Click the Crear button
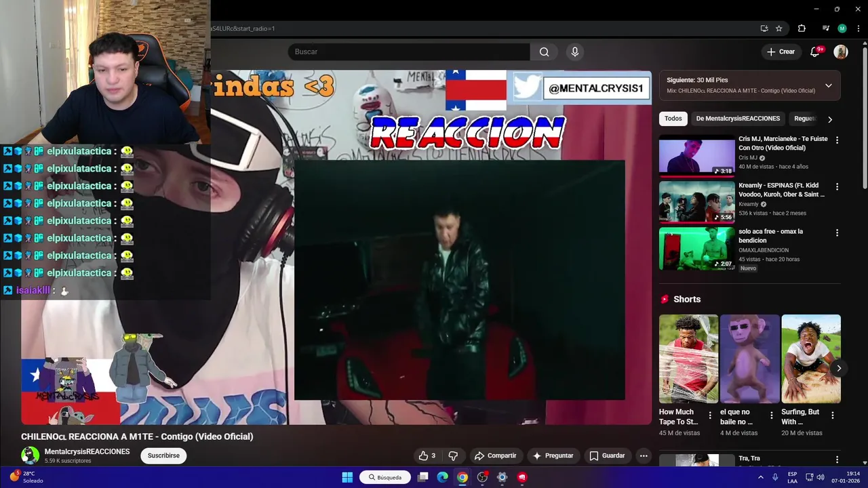Screen dimensions: 868x488 click(x=780, y=52)
